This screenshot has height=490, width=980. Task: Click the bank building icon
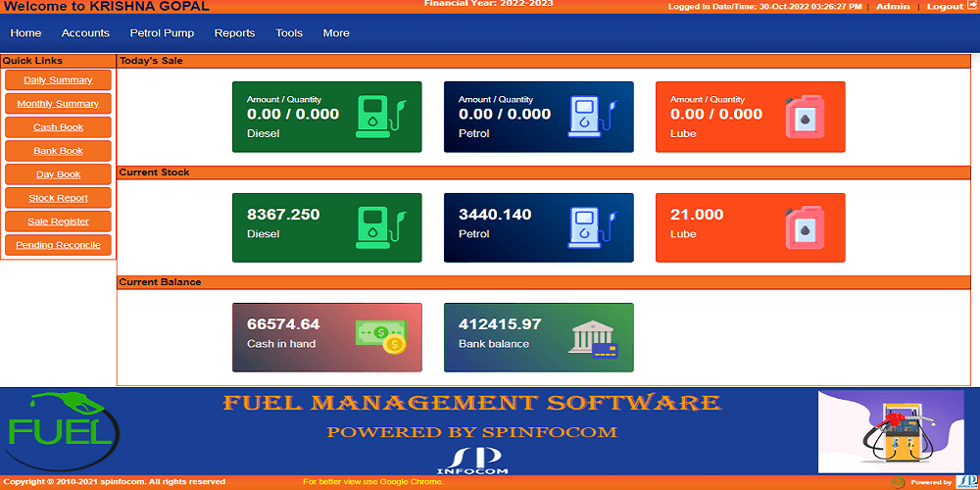(x=593, y=339)
